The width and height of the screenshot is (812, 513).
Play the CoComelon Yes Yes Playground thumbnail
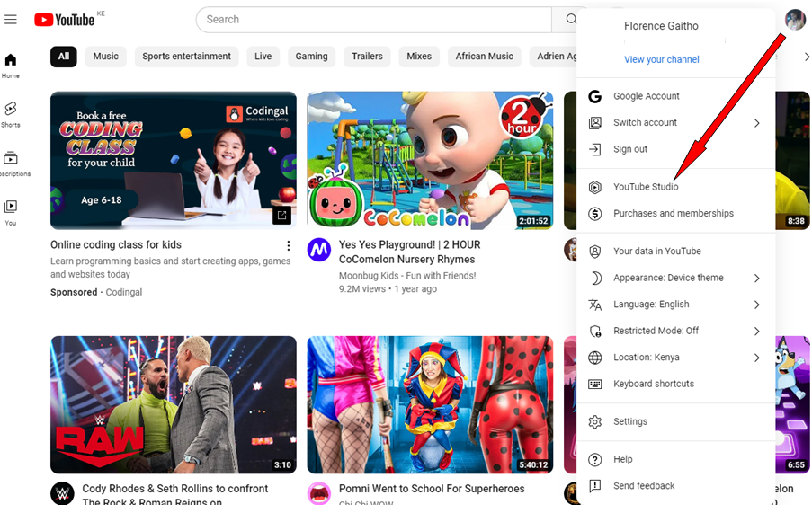[x=430, y=160]
